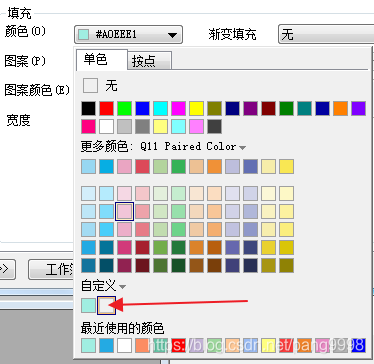Choose the magenta basic color swatch
The image size is (374, 364).
coord(178,109)
